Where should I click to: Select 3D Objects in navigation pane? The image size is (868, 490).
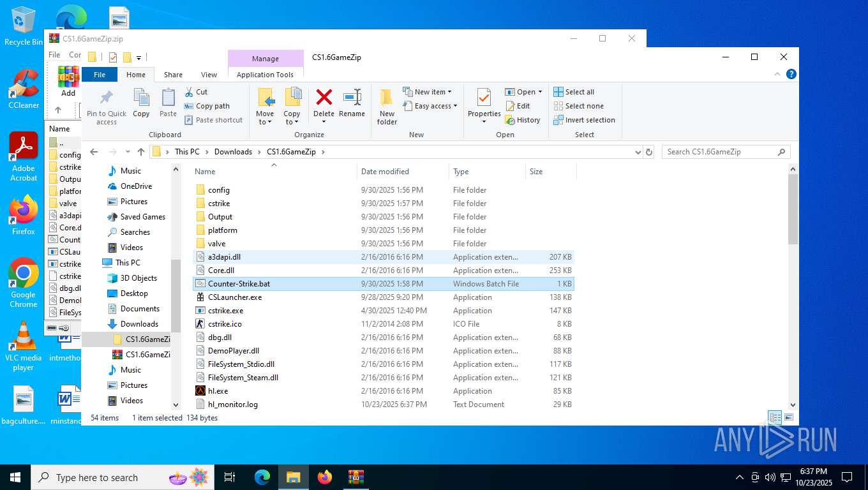point(138,278)
